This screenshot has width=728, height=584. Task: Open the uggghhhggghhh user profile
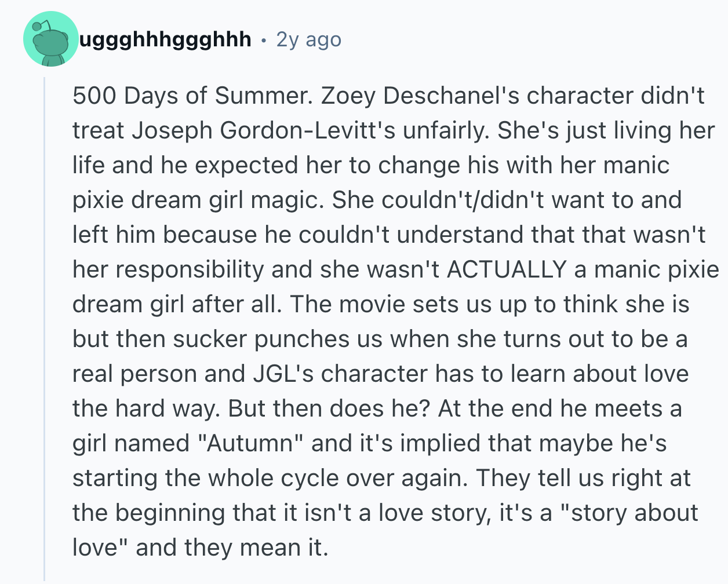[165, 39]
